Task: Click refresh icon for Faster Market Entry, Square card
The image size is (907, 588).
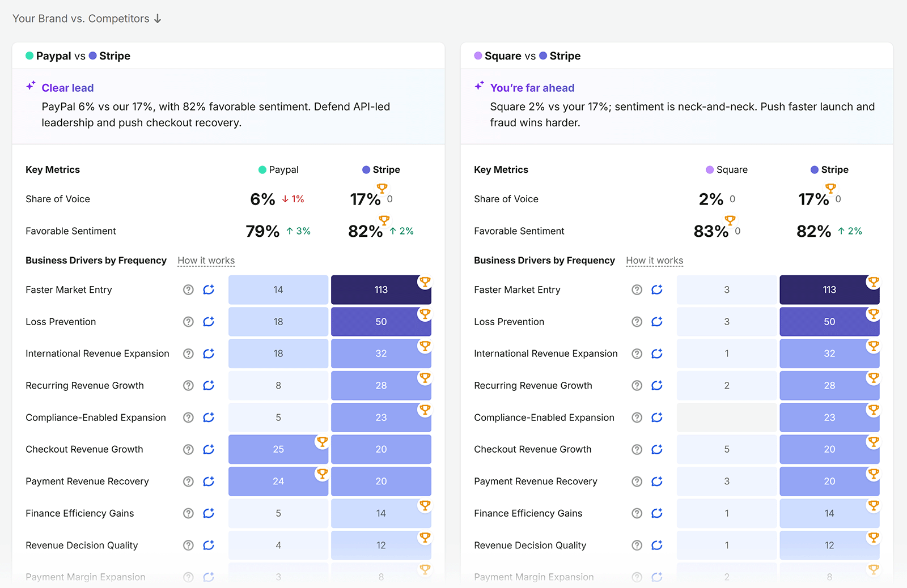Action: [657, 289]
